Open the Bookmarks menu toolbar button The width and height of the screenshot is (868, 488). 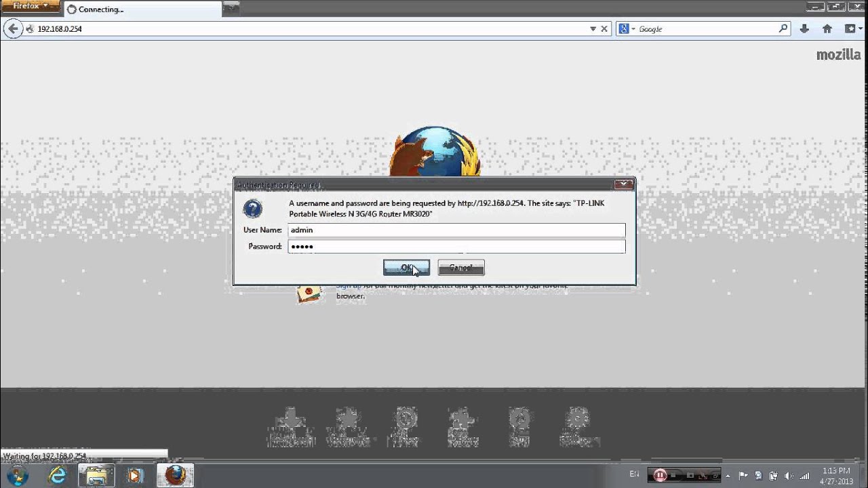pyautogui.click(x=852, y=29)
